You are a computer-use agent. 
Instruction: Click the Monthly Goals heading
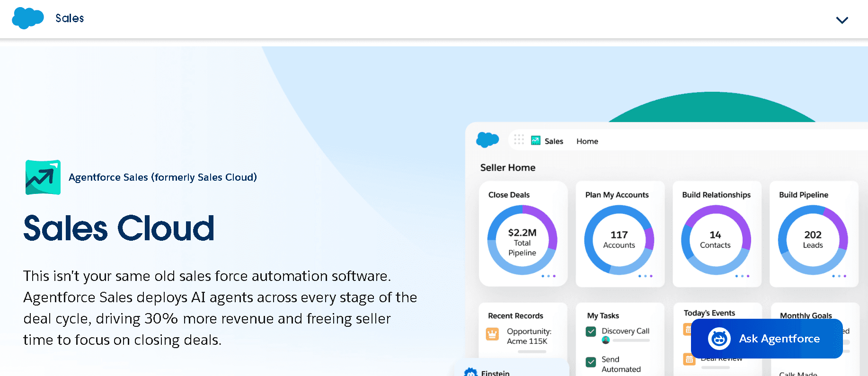click(806, 315)
